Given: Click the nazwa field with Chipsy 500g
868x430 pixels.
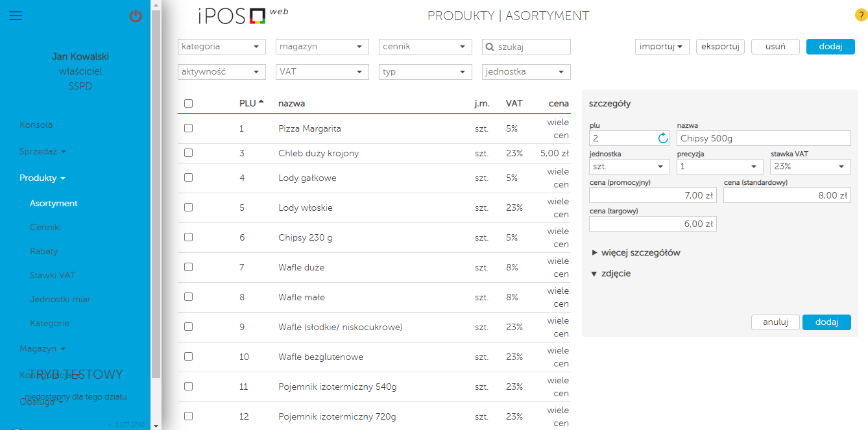Looking at the screenshot, I should (x=763, y=138).
